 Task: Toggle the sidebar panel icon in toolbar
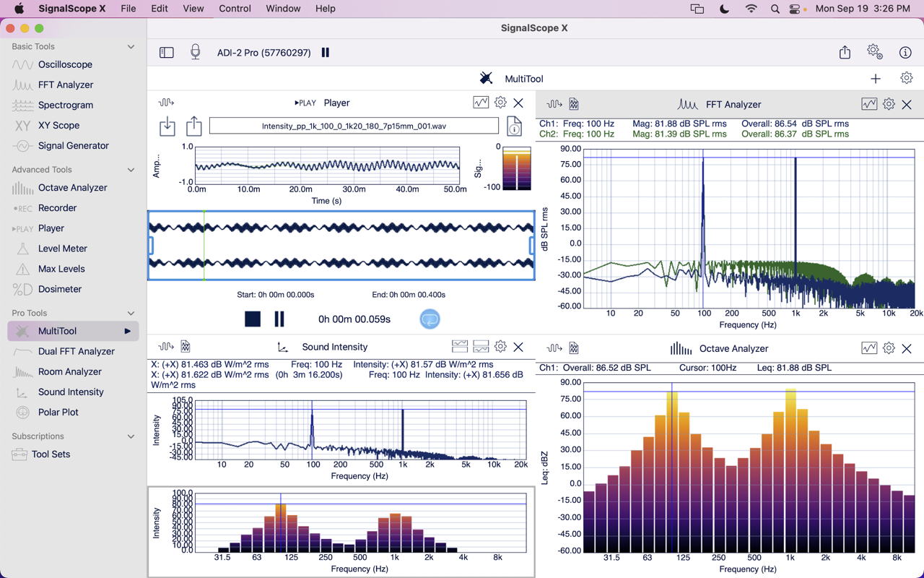[167, 53]
